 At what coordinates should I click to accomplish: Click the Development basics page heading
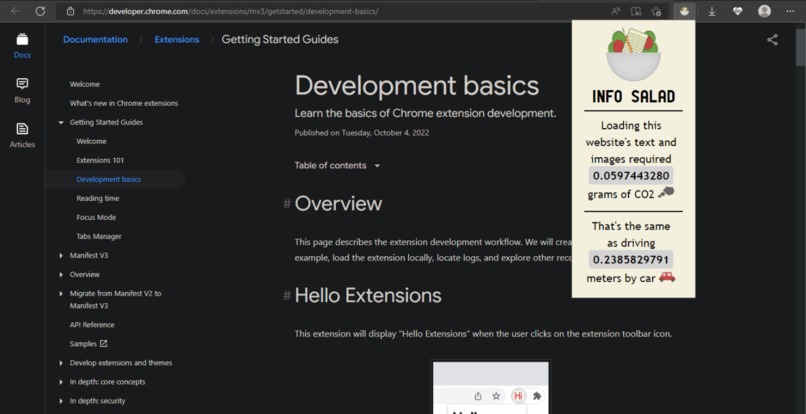(417, 86)
